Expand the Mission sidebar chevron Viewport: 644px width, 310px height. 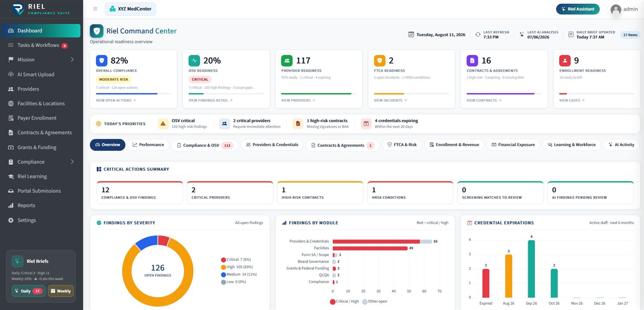[72, 60]
